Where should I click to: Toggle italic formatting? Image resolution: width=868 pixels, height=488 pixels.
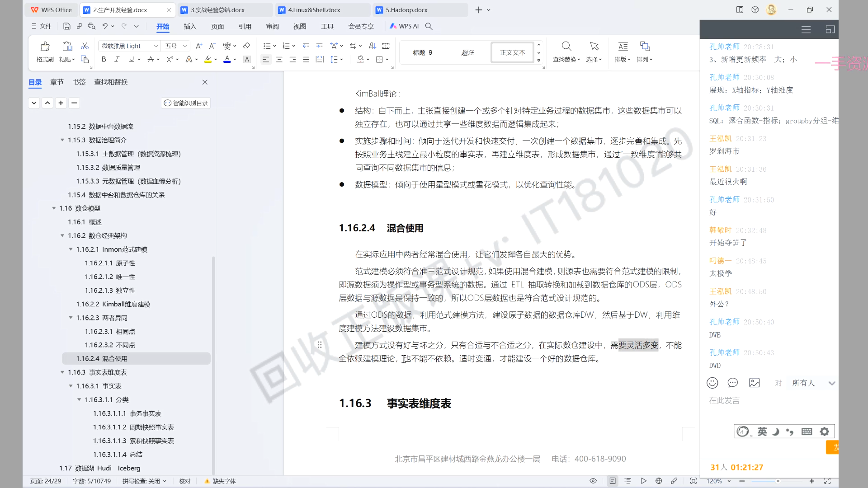(117, 59)
